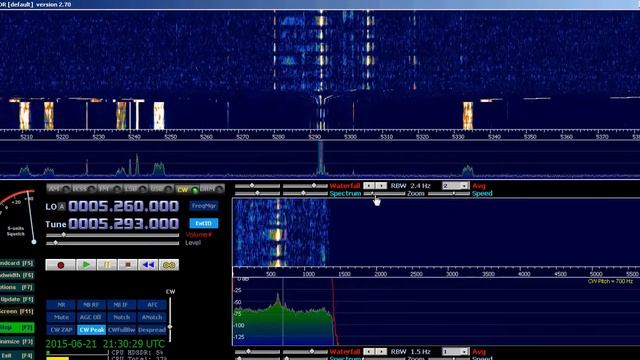The width and height of the screenshot is (640, 360).
Task: Select ECSS demodulation mode
Action: 84,189
